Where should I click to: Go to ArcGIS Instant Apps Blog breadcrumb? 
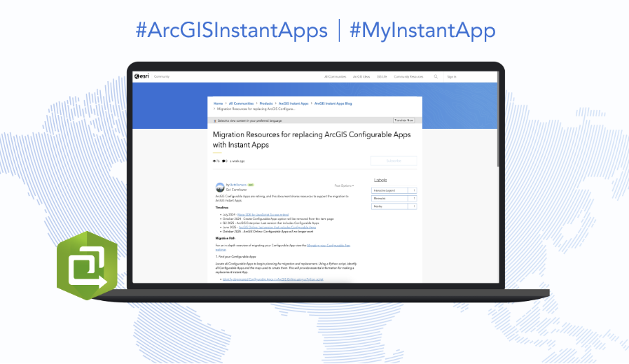tap(333, 104)
